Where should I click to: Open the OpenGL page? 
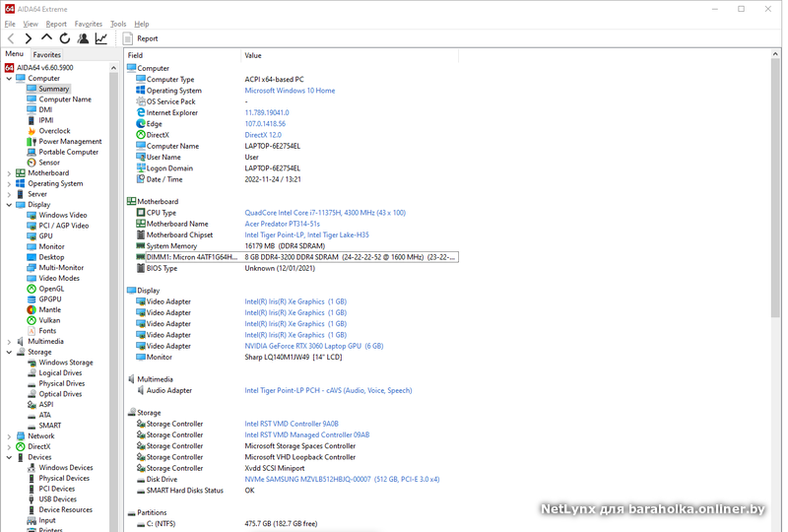point(51,289)
